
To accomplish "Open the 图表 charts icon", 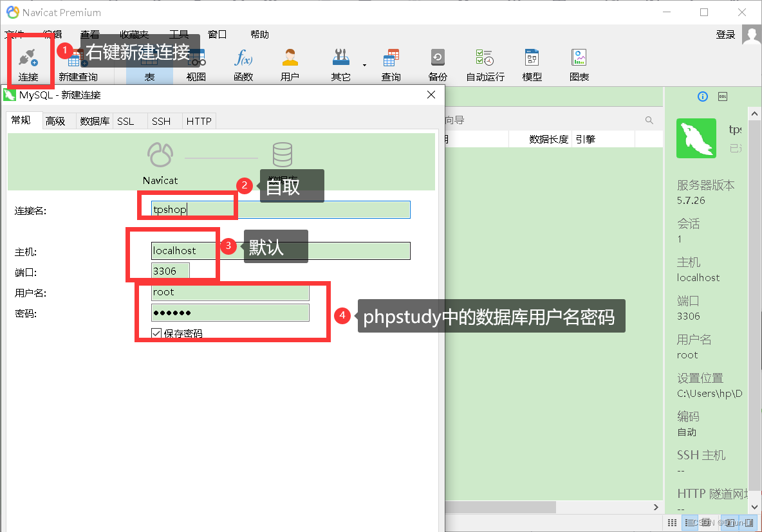I will (x=579, y=58).
